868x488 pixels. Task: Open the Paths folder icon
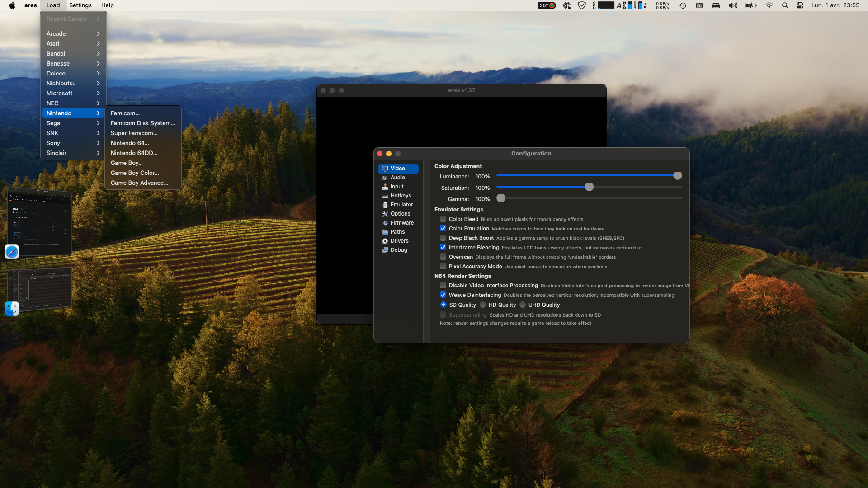pyautogui.click(x=385, y=232)
